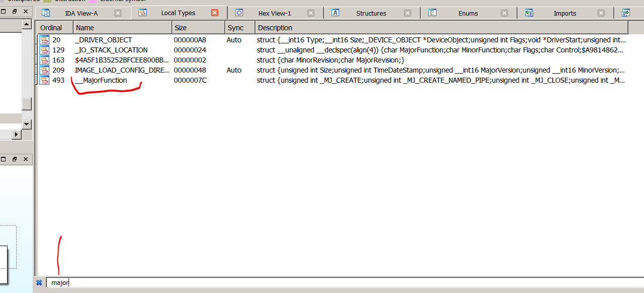Click the left panel scroll right arrow
Viewport: 644px width, 293px height.
click(x=17, y=134)
